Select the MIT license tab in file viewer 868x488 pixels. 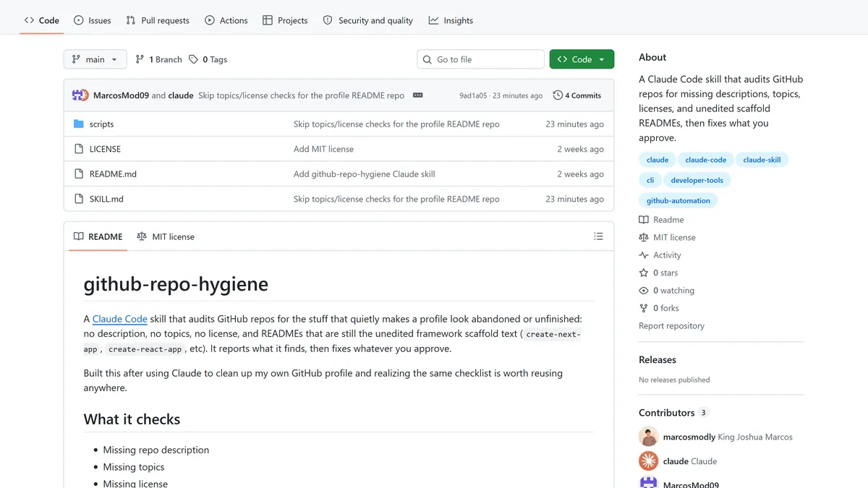(166, 236)
